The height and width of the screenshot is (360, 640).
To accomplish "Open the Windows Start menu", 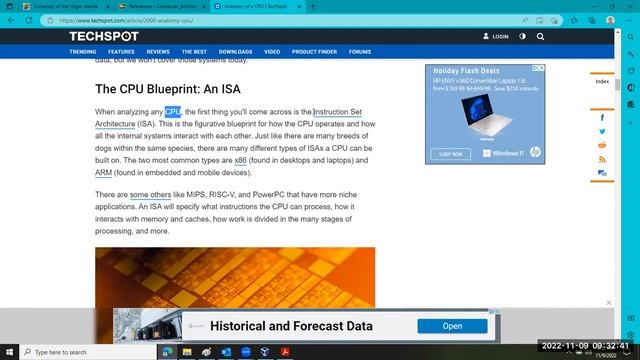I will pyautogui.click(x=9, y=352).
